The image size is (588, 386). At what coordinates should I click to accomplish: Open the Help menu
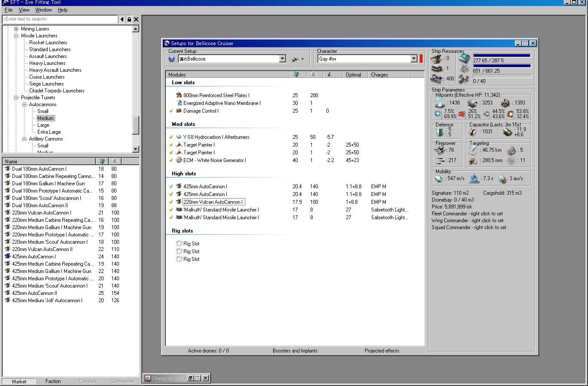[63, 10]
